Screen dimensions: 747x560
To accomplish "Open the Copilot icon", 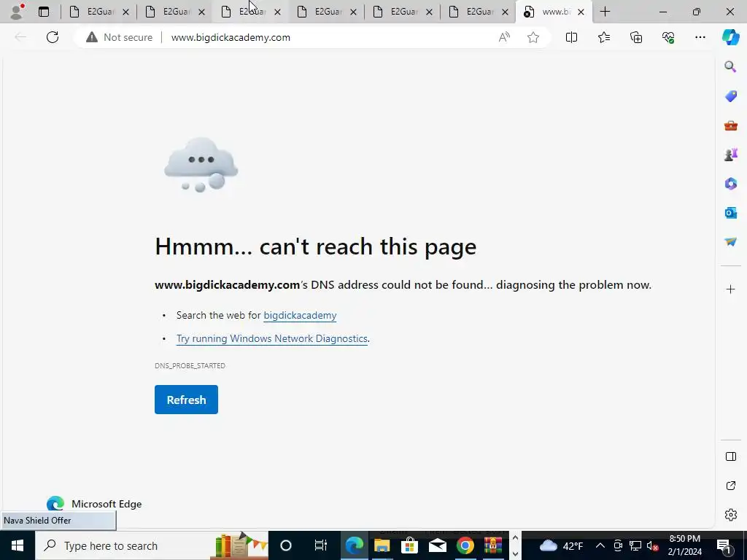I will click(730, 37).
